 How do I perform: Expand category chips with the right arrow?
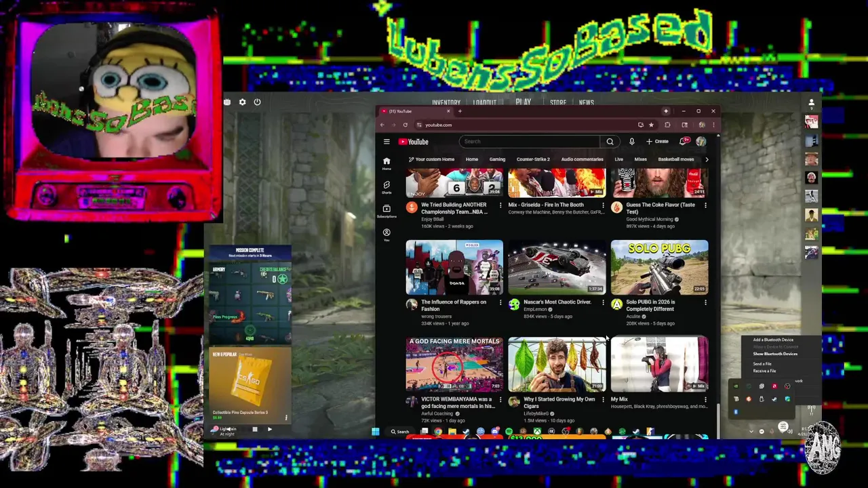pos(707,159)
